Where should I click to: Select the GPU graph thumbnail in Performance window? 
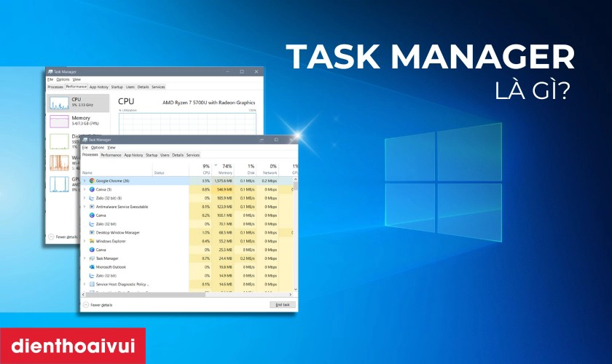[59, 184]
